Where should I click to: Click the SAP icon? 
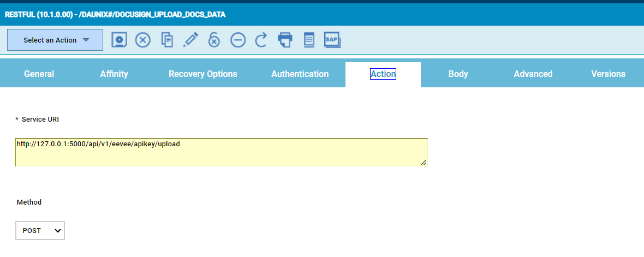[332, 40]
